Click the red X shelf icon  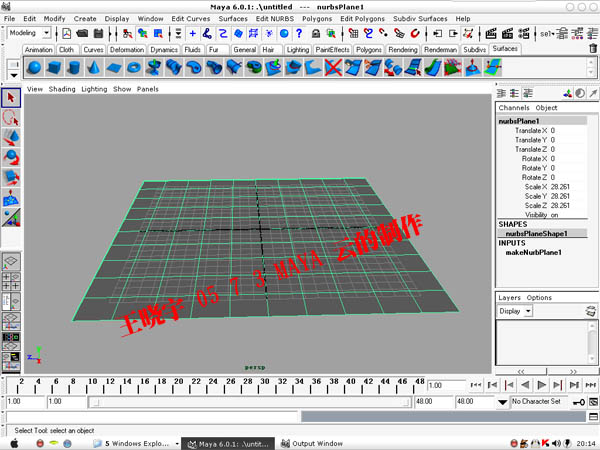coord(333,68)
